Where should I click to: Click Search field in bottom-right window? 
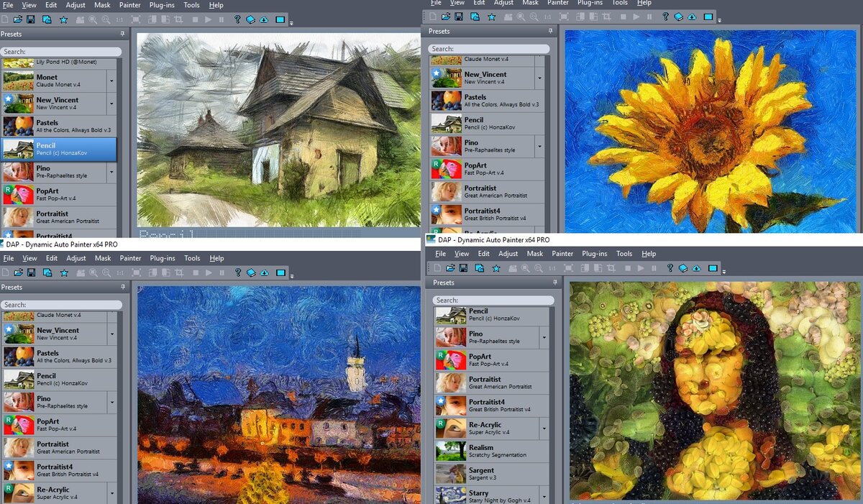pyautogui.click(x=494, y=301)
